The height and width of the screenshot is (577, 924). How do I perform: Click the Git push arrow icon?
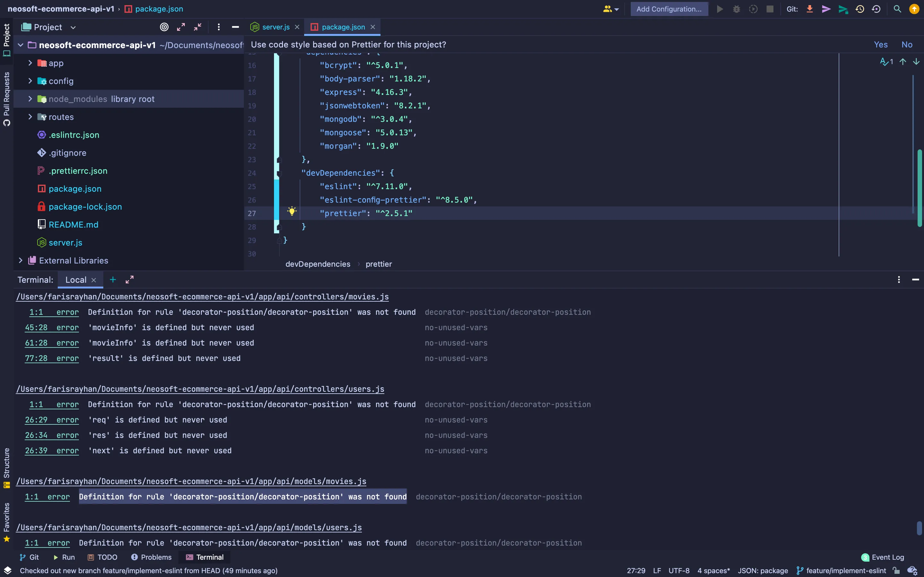tap(843, 9)
